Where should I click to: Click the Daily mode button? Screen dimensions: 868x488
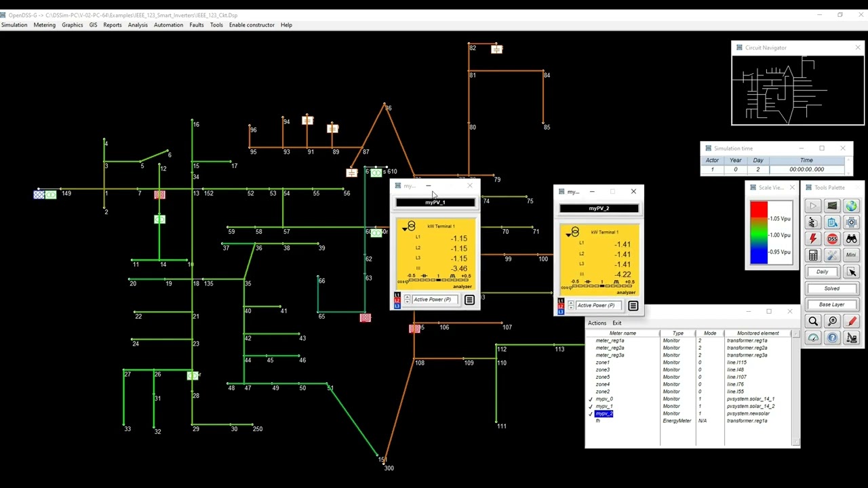(822, 272)
